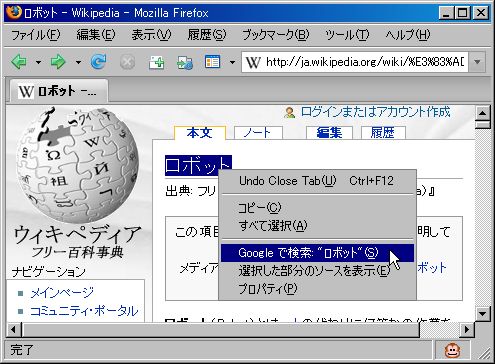
Task: Open the ブックマーク(B) menu
Action: pos(275,35)
